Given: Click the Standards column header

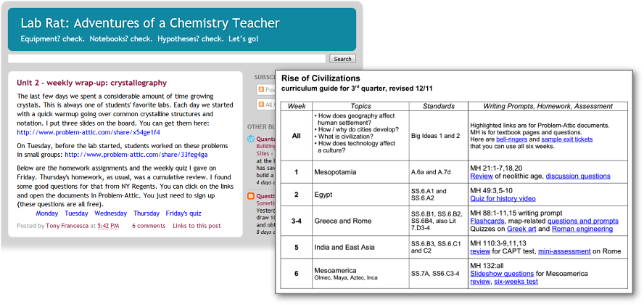Looking at the screenshot, I should click(439, 106).
